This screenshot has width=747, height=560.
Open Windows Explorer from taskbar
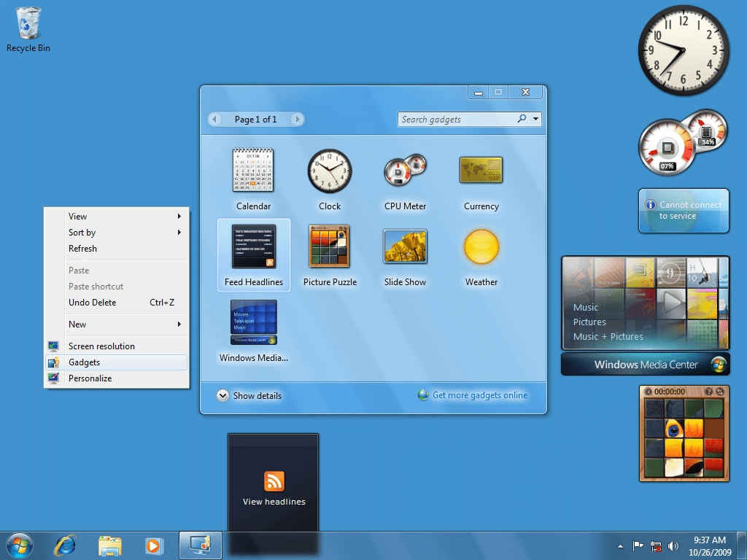(110, 545)
